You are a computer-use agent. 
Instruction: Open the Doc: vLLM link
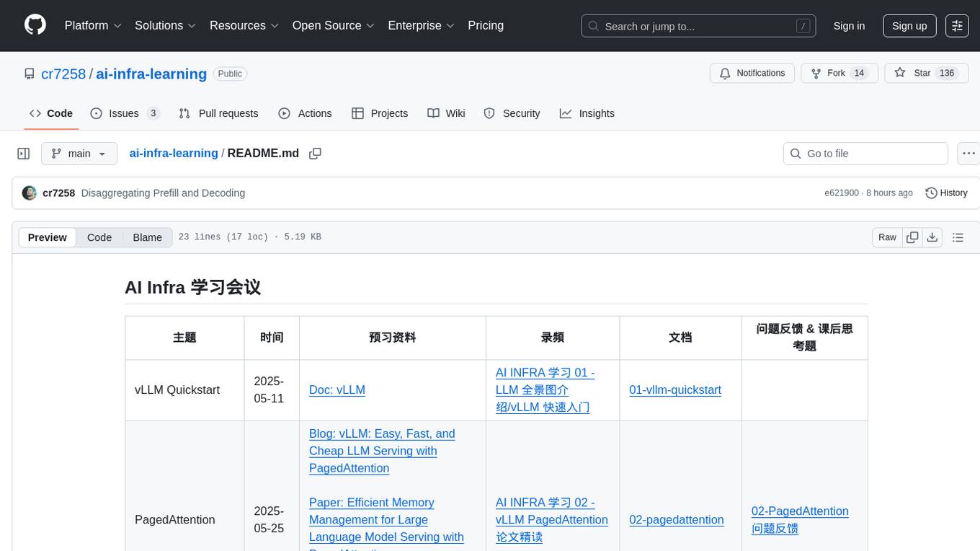337,389
